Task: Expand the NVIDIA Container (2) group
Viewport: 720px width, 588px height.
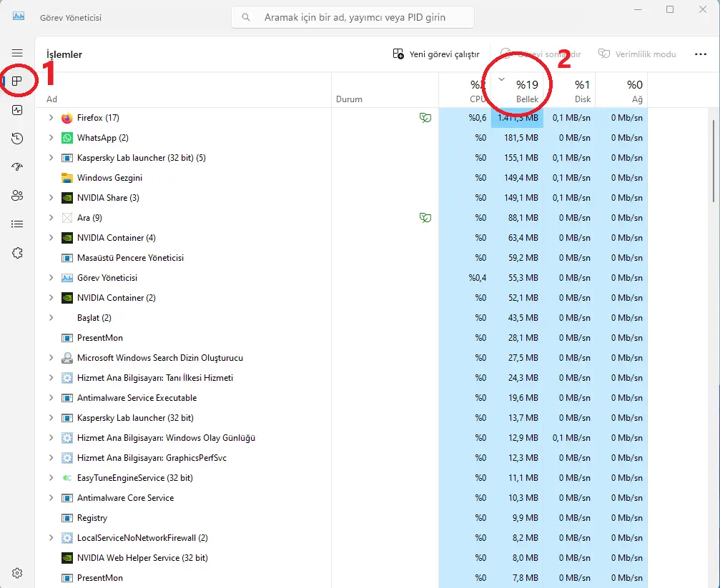Action: click(x=51, y=298)
